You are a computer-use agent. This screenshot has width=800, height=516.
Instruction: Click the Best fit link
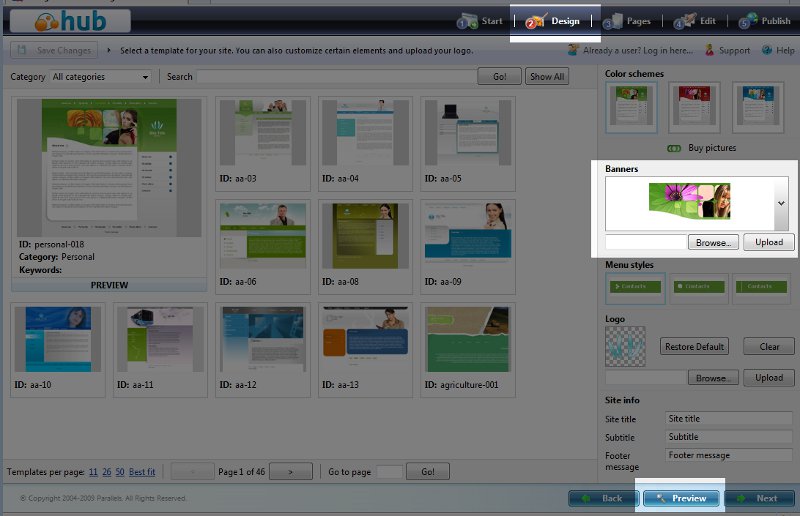142,472
